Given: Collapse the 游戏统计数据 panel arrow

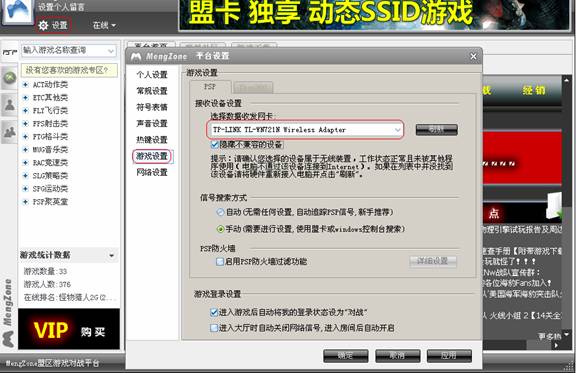Looking at the screenshot, I should point(111,255).
